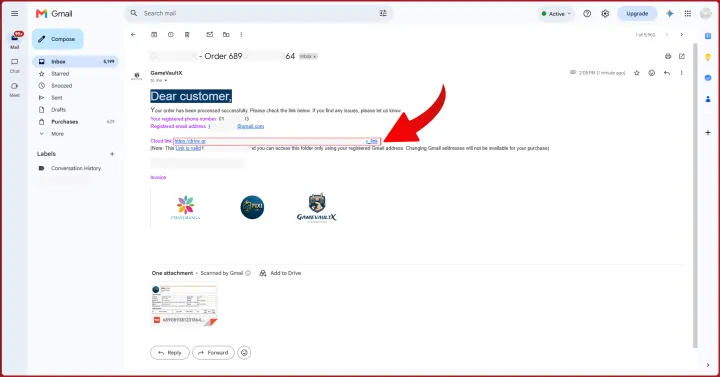
Task: Archive this email
Action: coord(154,34)
